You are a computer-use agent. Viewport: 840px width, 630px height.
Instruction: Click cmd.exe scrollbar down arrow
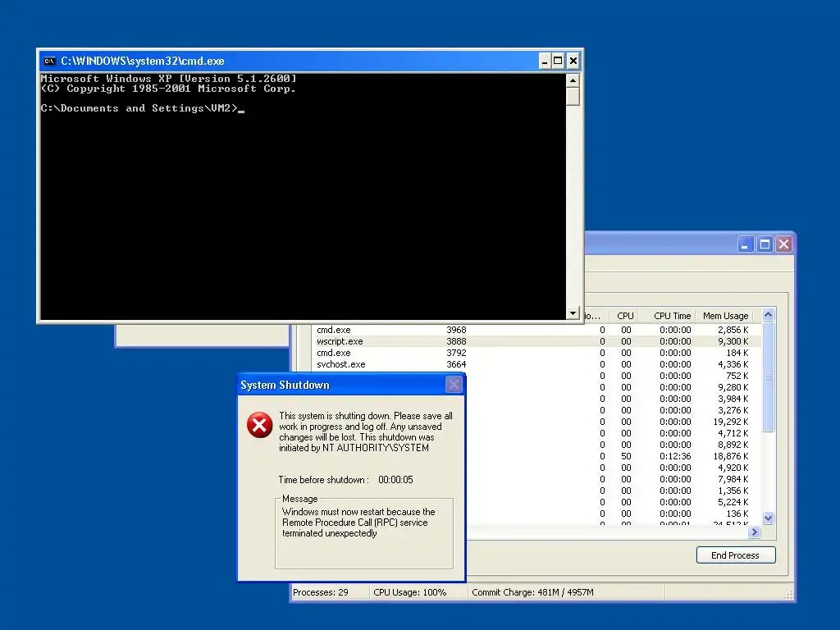click(573, 313)
